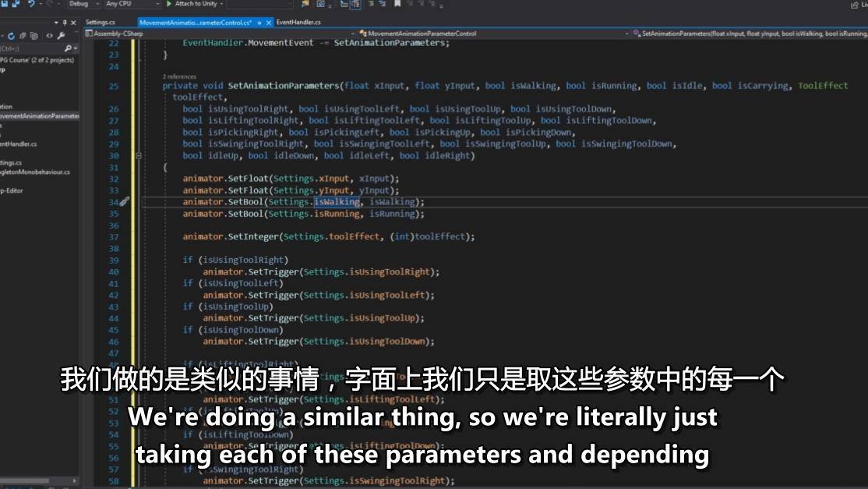The image size is (868, 489).
Task: Select Settings.cs in Solution Explorer
Action: [x=11, y=163]
